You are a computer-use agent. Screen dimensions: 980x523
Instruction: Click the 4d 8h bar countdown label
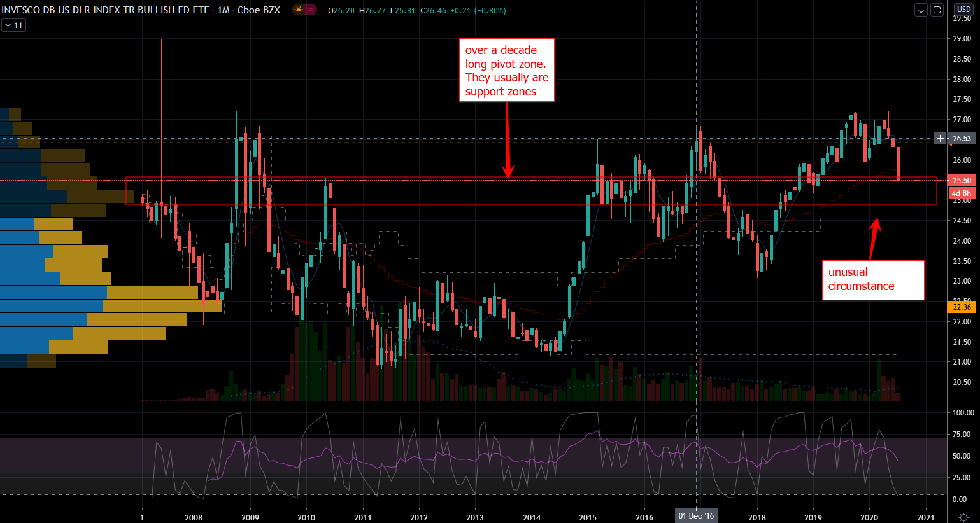962,193
